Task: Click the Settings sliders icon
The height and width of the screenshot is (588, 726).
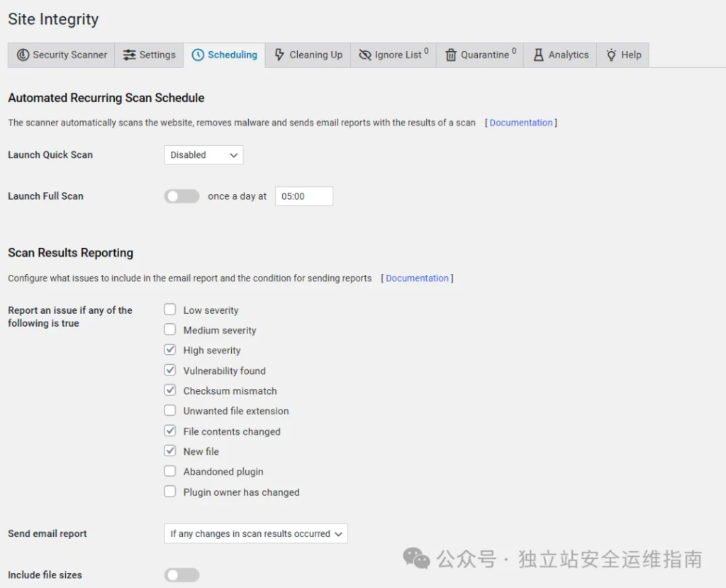Action: click(129, 55)
